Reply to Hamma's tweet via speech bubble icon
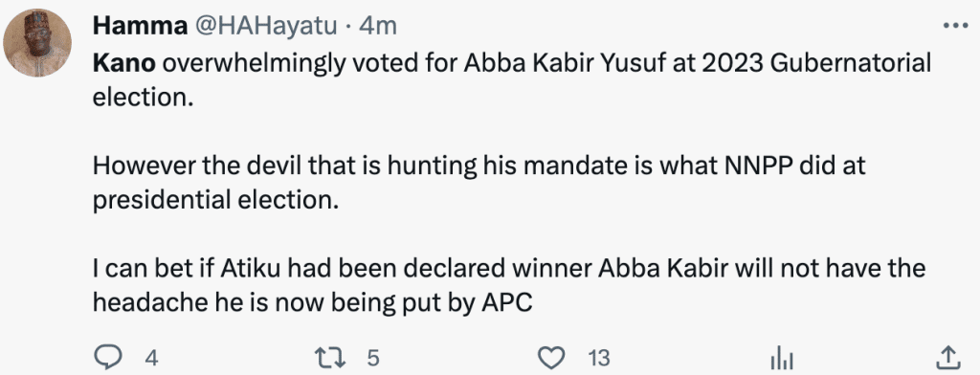 coord(111,358)
